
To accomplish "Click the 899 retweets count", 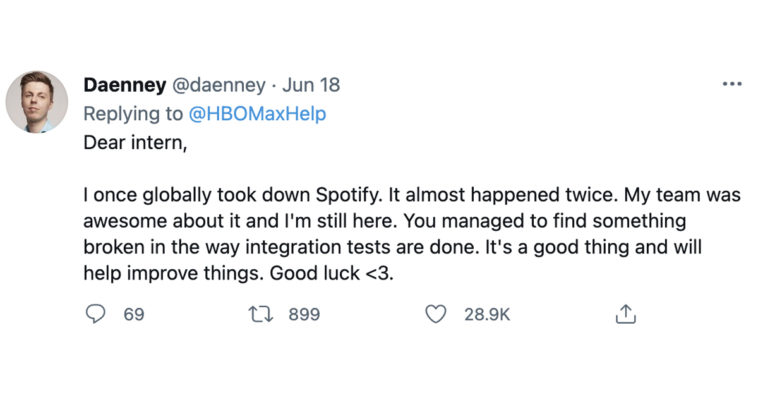I will coord(304,314).
